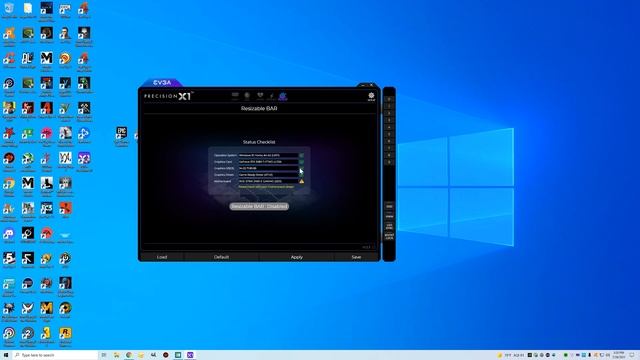
Task: Click the EVGA logo tab on window
Action: [162, 83]
